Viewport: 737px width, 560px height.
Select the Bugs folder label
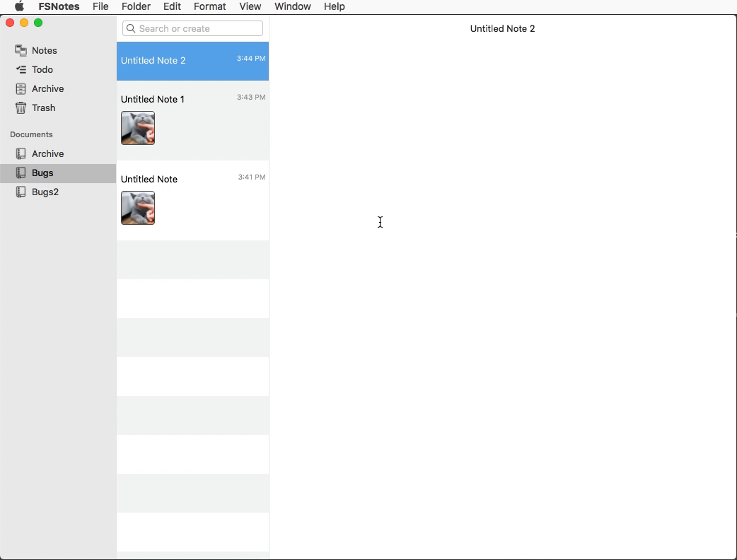click(x=42, y=173)
